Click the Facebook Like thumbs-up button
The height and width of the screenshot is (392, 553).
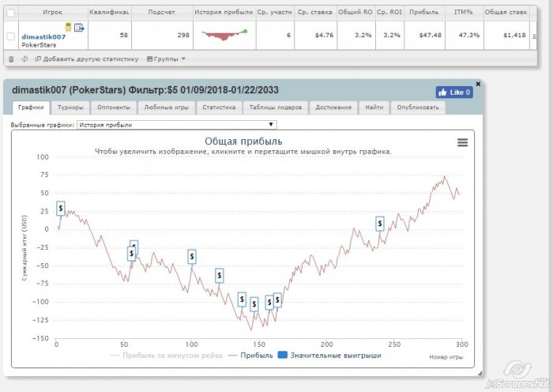click(454, 92)
